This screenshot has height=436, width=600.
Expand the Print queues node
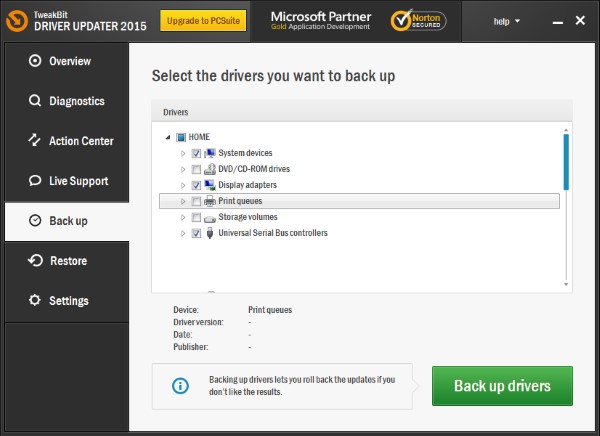[183, 201]
